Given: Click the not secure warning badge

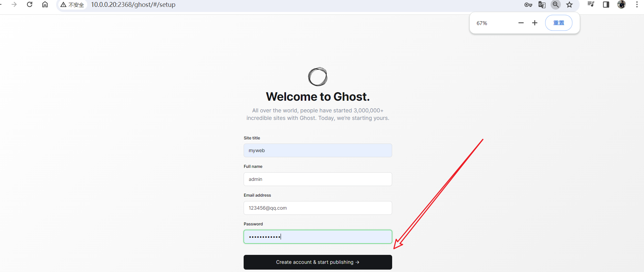Looking at the screenshot, I should tap(72, 5).
